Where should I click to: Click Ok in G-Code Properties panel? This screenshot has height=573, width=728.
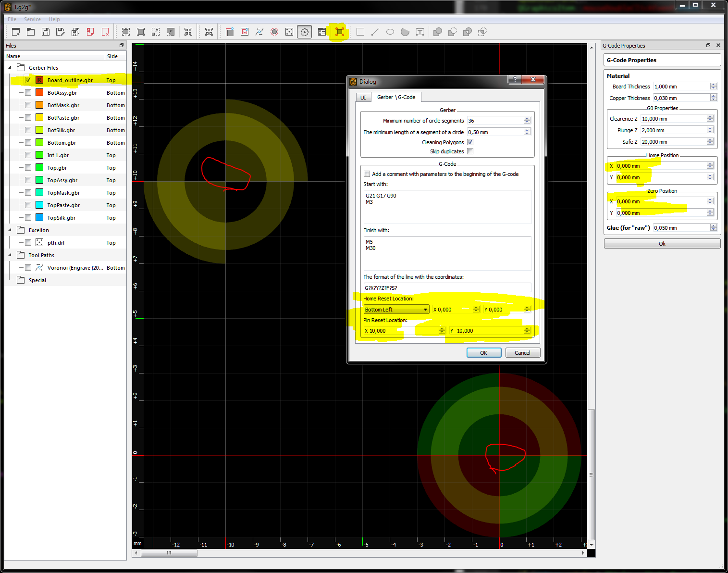(662, 244)
